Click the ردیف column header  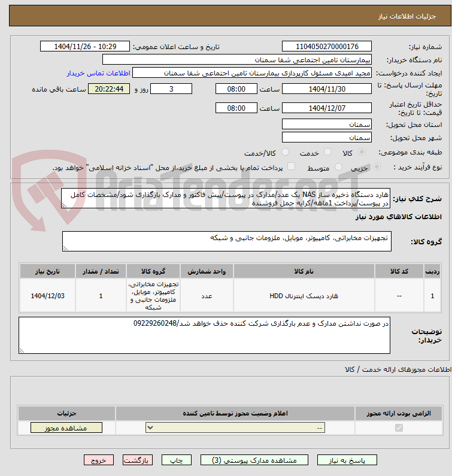point(432,271)
